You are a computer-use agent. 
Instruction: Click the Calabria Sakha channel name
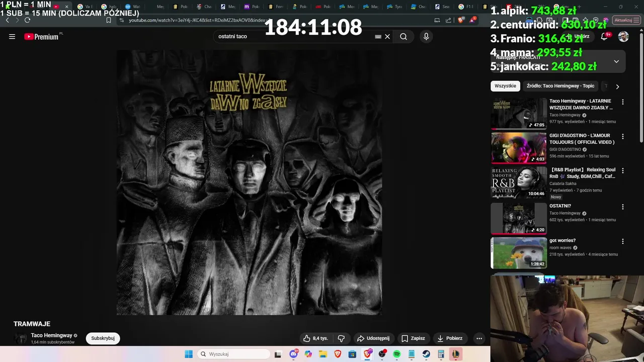click(562, 184)
